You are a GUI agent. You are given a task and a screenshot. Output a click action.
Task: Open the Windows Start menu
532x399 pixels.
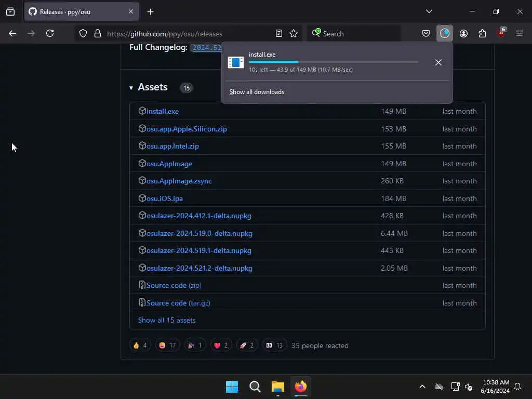[x=232, y=387]
